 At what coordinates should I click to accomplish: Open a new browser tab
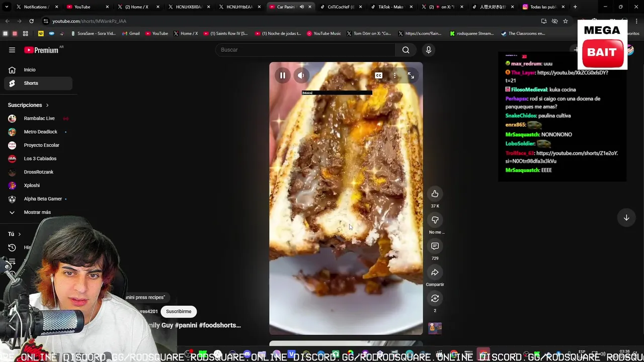click(x=575, y=7)
